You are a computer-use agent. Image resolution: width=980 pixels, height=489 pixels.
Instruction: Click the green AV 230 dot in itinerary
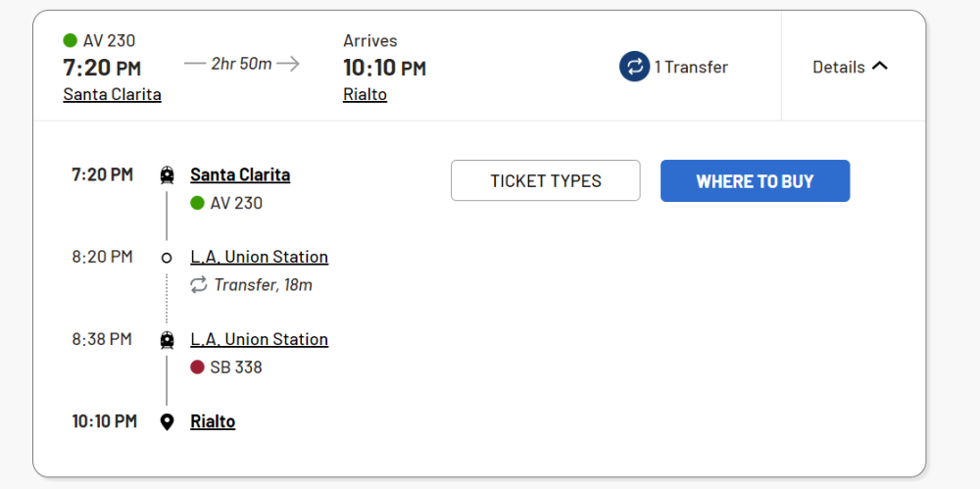click(197, 203)
